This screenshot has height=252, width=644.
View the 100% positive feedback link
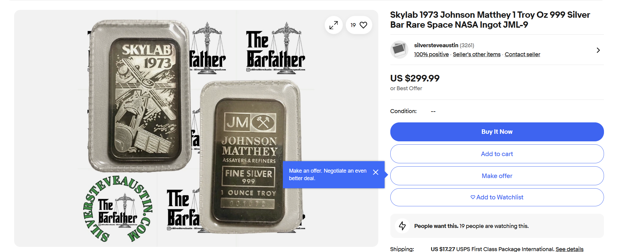click(431, 54)
